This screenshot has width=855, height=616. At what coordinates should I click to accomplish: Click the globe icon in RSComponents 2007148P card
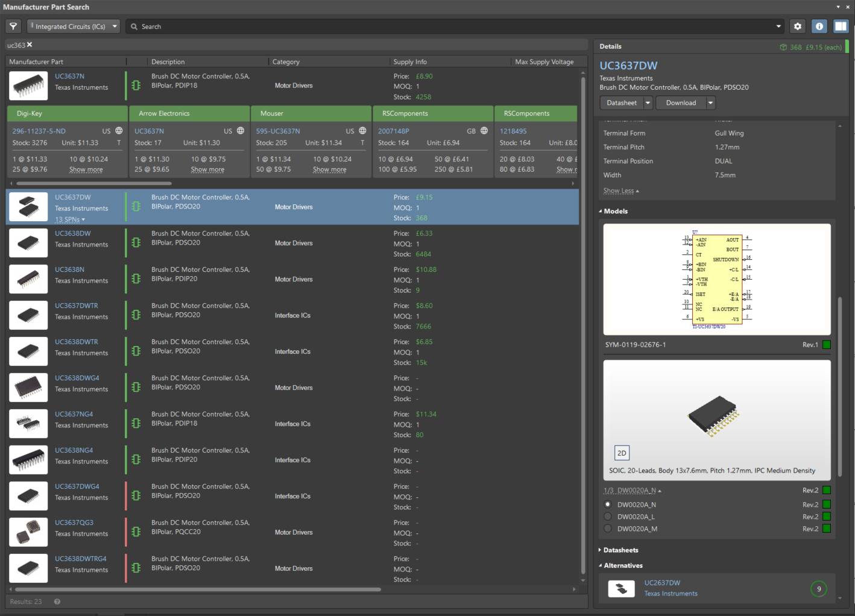pos(484,131)
